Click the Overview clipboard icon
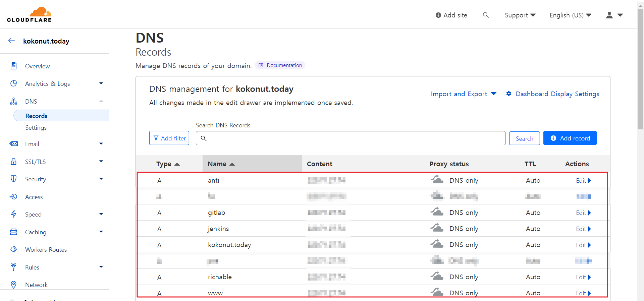 pyautogui.click(x=13, y=66)
